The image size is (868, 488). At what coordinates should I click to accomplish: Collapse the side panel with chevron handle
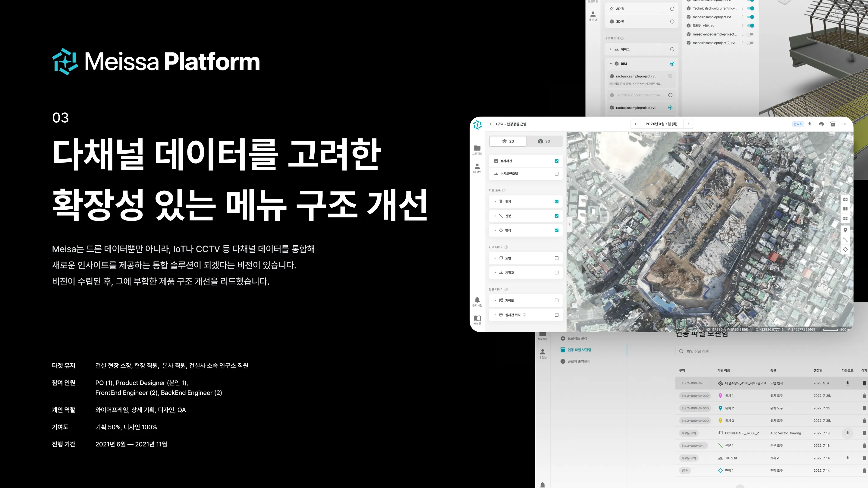click(569, 224)
